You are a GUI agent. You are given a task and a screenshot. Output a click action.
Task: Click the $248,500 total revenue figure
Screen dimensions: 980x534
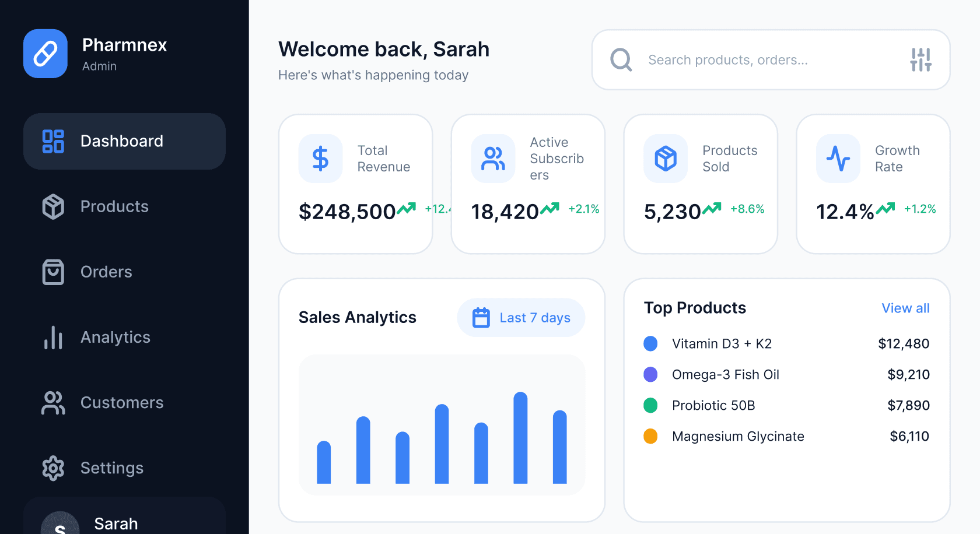(x=347, y=212)
